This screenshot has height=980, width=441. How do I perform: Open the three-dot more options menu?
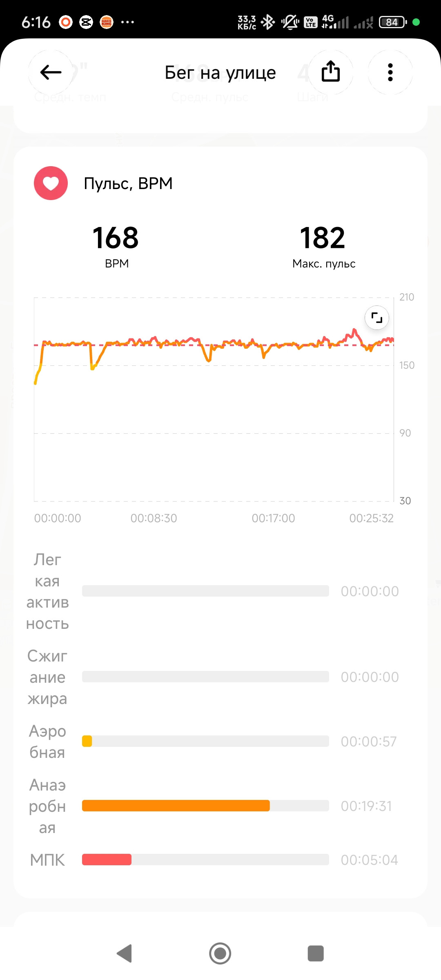pyautogui.click(x=390, y=72)
